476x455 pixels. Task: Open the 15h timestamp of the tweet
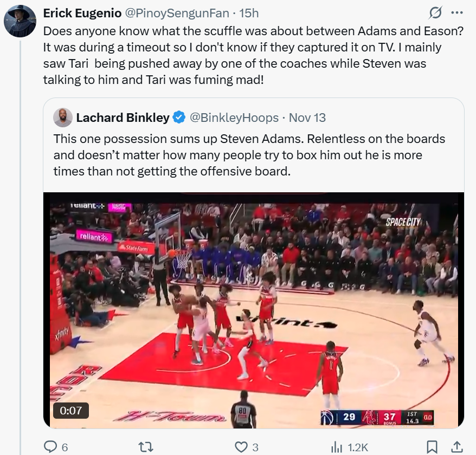click(x=249, y=12)
